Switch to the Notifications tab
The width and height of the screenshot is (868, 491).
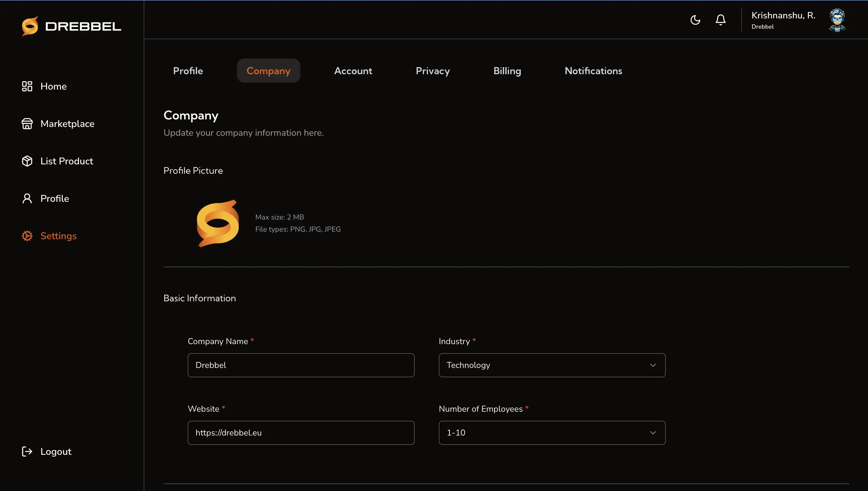(593, 71)
